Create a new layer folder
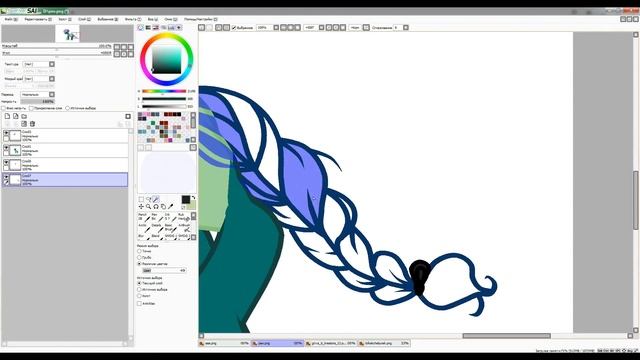This screenshot has width=640, height=360. pos(24,116)
